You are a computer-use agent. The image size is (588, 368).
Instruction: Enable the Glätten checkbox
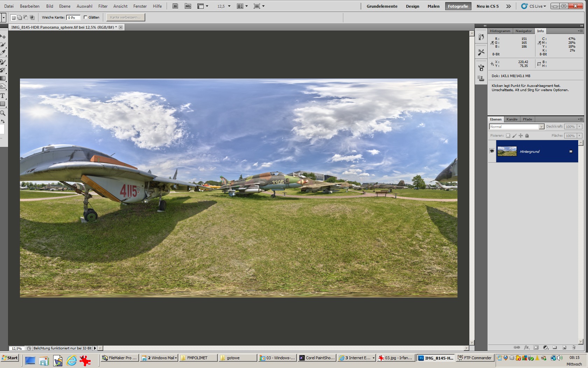coord(85,17)
